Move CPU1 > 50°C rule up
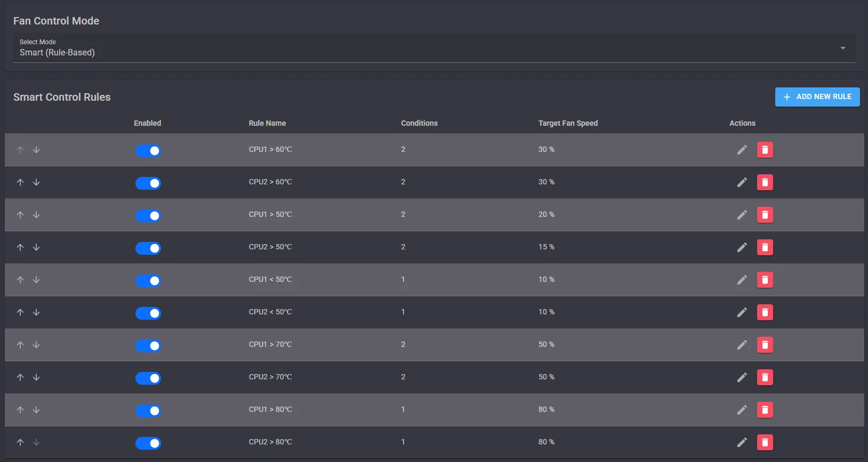 point(20,215)
